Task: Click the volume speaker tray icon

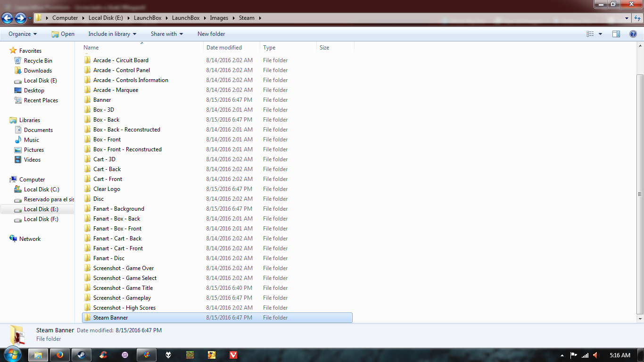Action: click(596, 355)
